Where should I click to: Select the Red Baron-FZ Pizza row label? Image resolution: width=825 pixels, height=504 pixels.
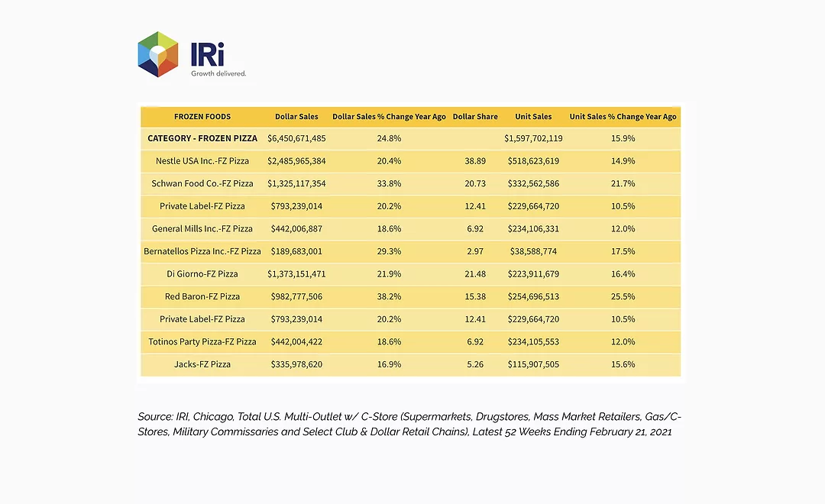(202, 297)
